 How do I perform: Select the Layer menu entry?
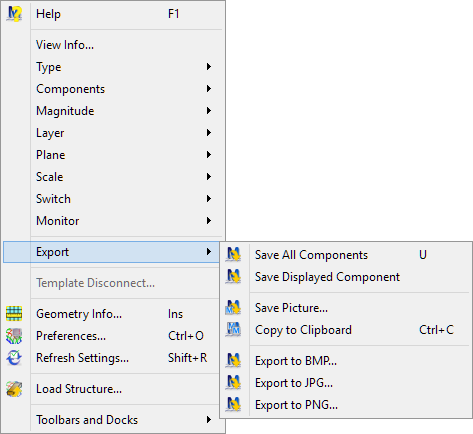(x=113, y=133)
